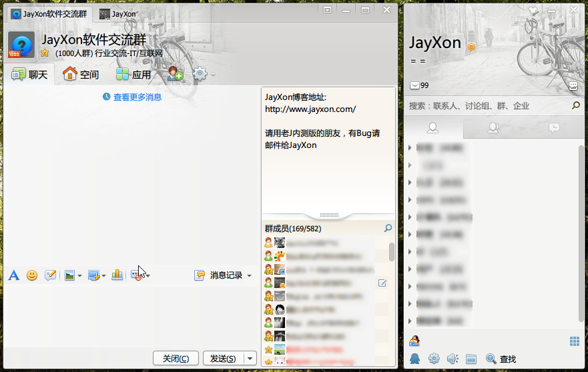
Task: Click the app manager grid icon
Action: tap(575, 341)
